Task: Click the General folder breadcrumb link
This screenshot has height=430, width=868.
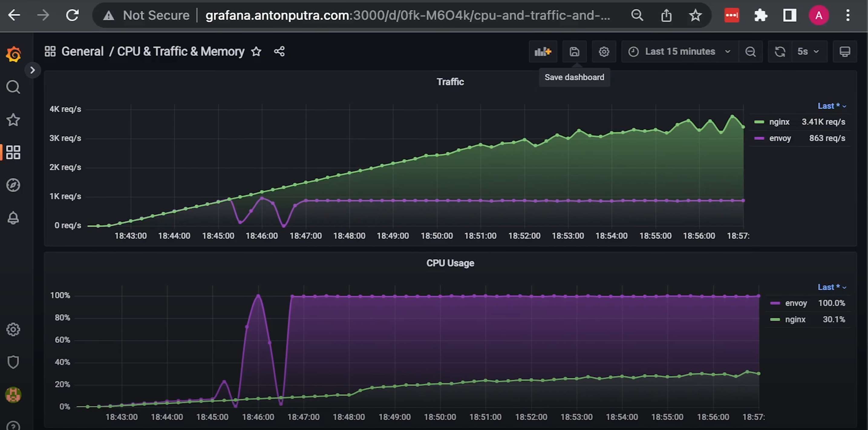Action: pyautogui.click(x=82, y=51)
